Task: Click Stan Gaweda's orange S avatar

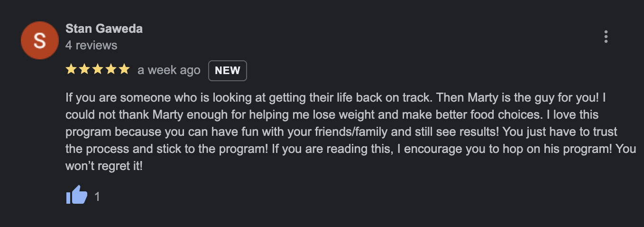Action: pos(40,40)
